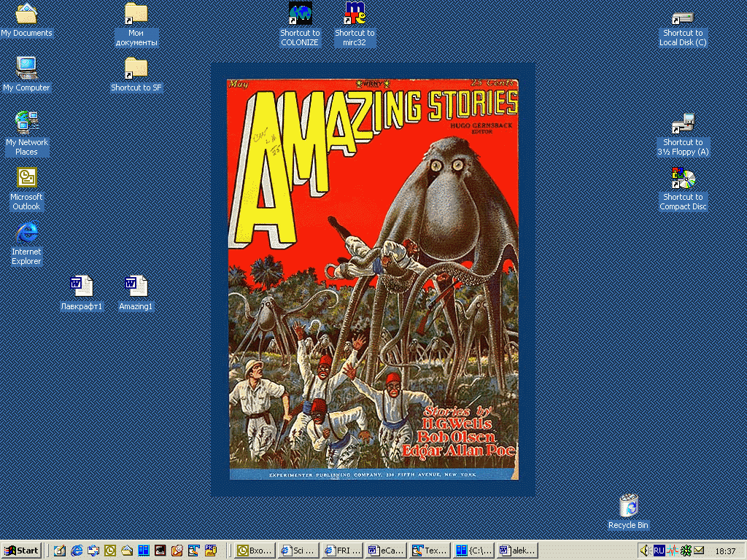Click the orange magnifier quick launch icon
The height and width of the screenshot is (560, 747).
[x=177, y=551]
